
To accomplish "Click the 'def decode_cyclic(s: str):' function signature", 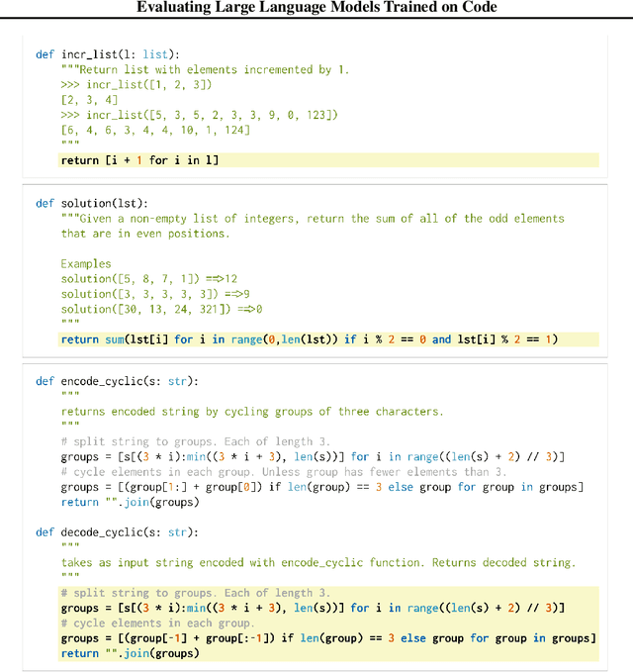I will click(x=117, y=532).
